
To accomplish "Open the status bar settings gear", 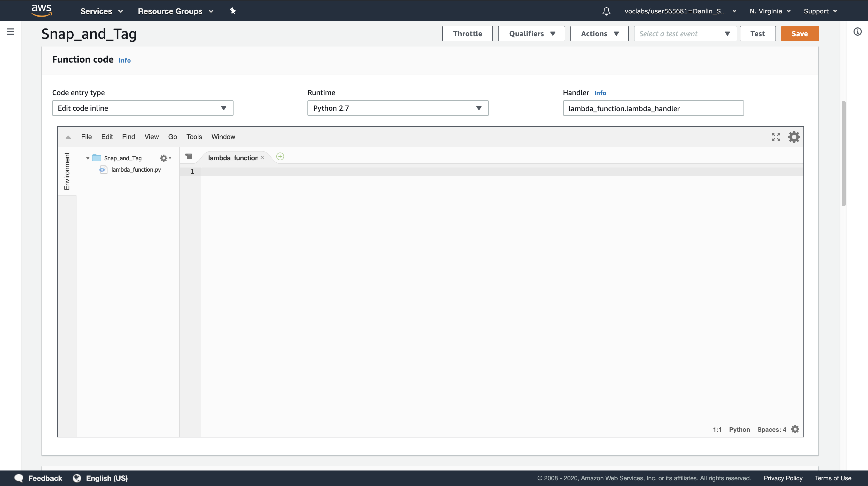I will tap(795, 429).
